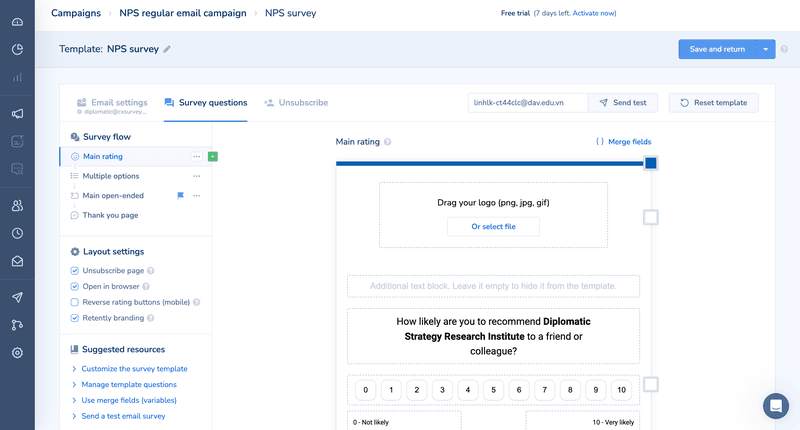Click the blue flag icon on Main open-ended
This screenshot has width=800, height=430.
(181, 195)
